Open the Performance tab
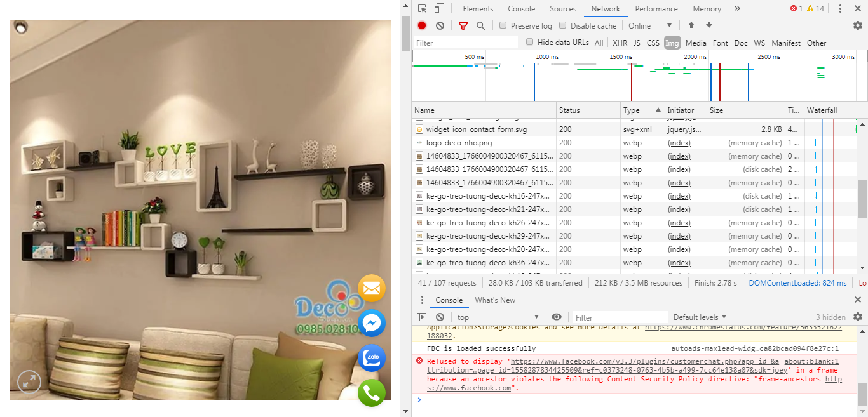The image size is (868, 417). point(656,8)
